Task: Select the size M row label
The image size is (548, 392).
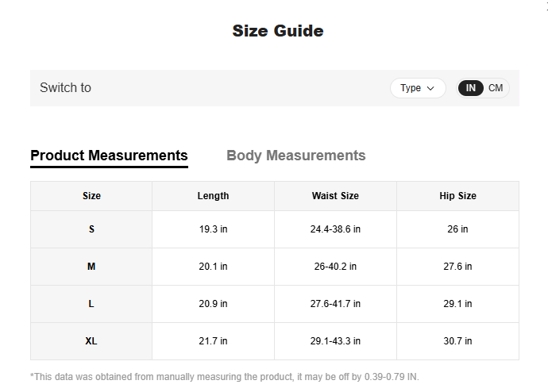Action: [91, 267]
